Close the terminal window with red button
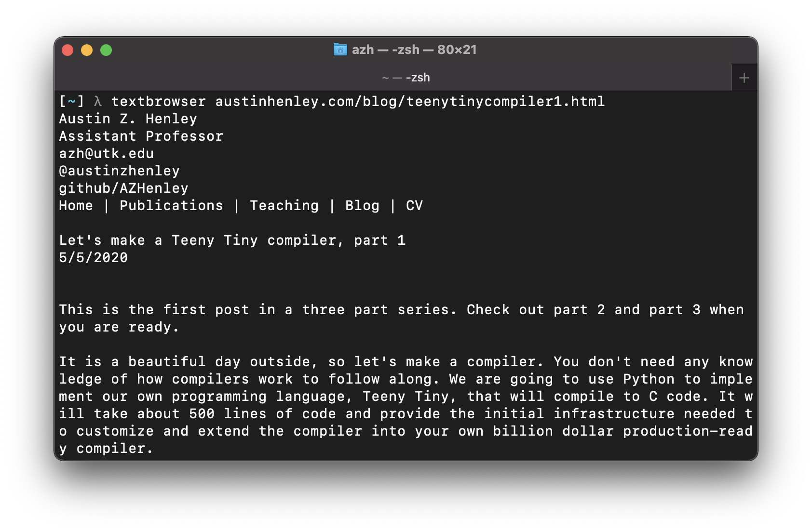812x532 pixels. pos(68,50)
